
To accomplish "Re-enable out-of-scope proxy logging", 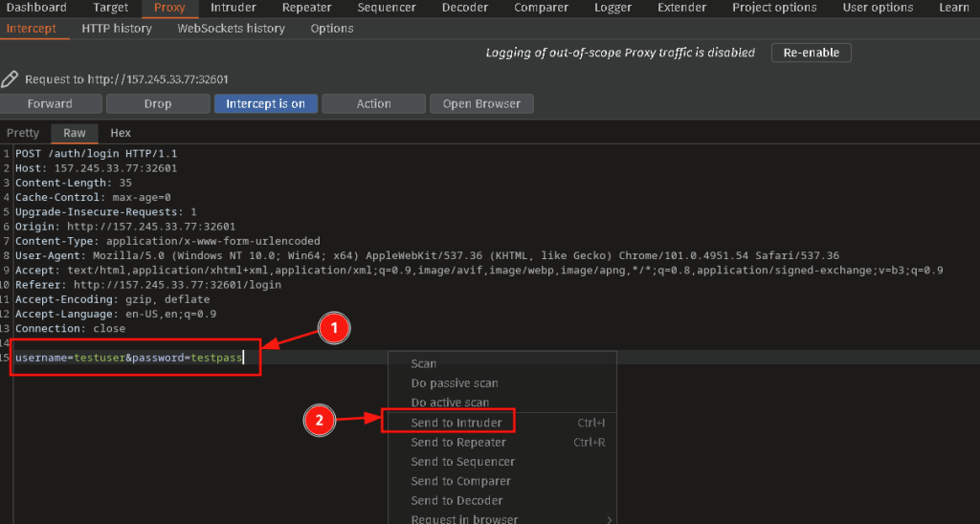I will (x=811, y=53).
